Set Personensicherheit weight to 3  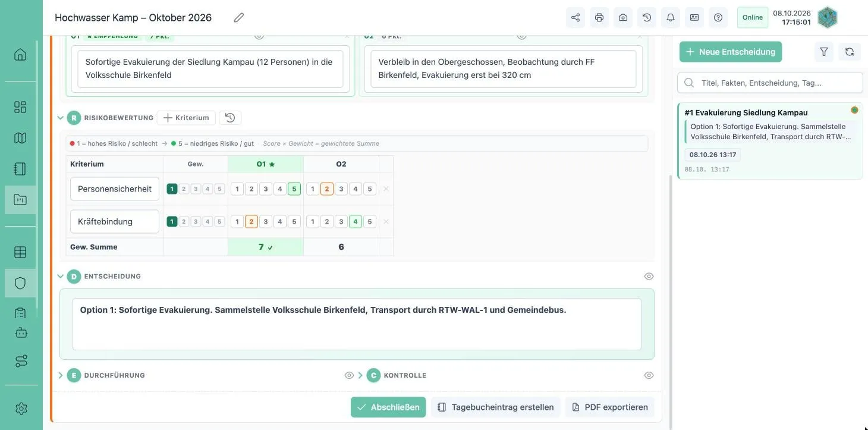pyautogui.click(x=196, y=189)
